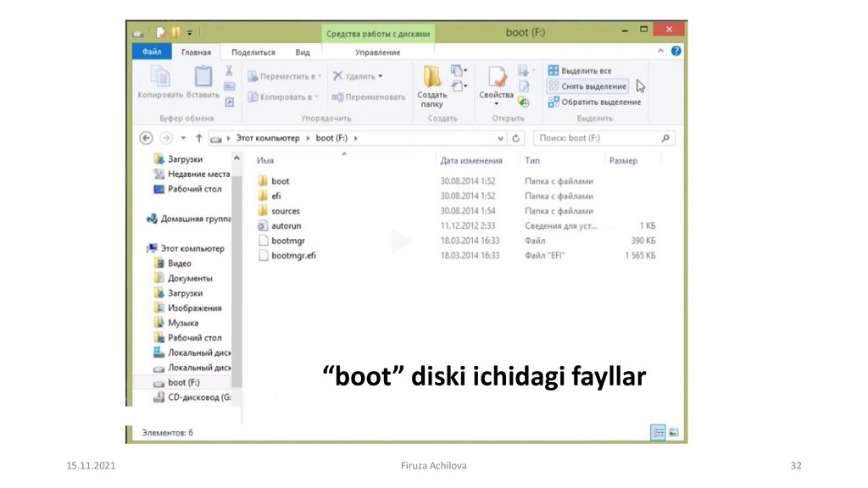Click the Копировать (Copy) ribbon icon
Screen dimensions: 868x488
[x=160, y=77]
